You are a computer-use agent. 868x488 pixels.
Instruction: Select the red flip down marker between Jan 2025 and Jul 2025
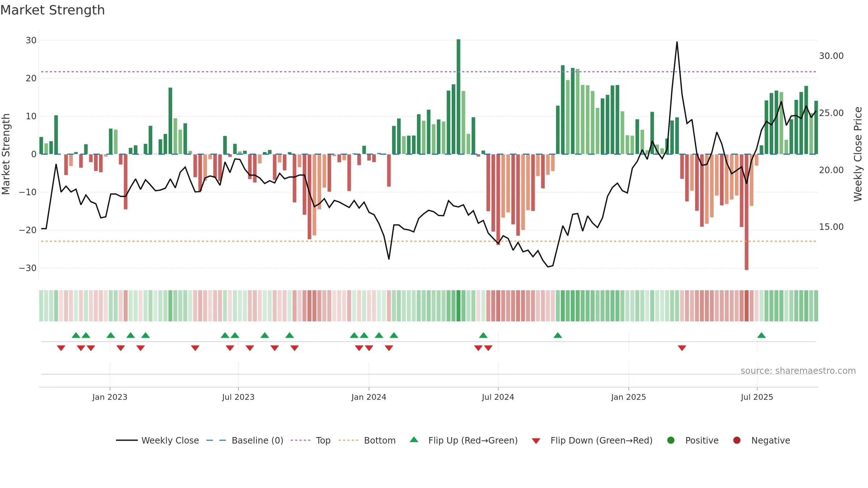tap(682, 348)
